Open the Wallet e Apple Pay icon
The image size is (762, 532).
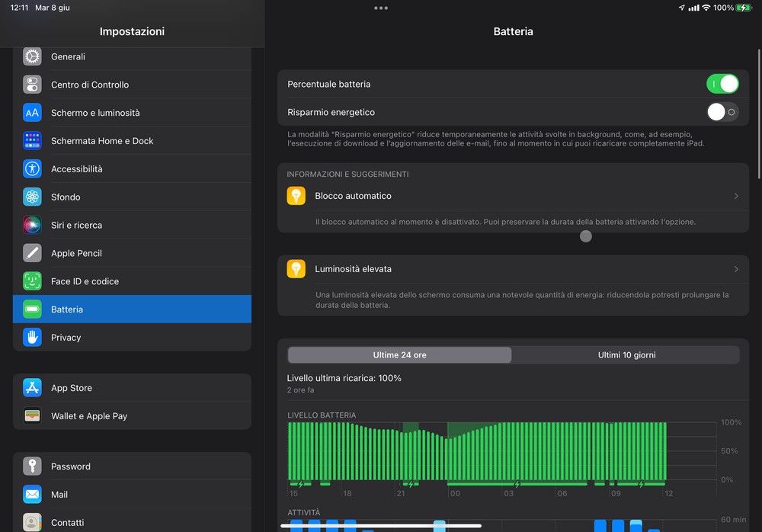32,416
